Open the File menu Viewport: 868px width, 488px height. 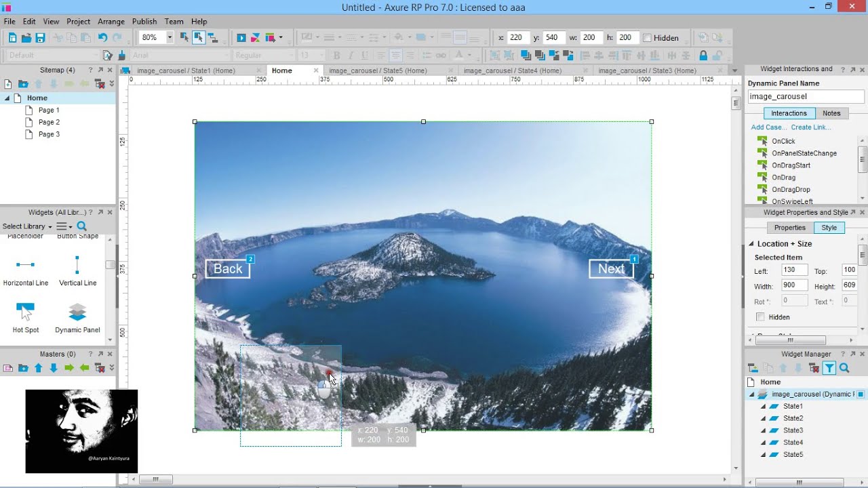9,22
